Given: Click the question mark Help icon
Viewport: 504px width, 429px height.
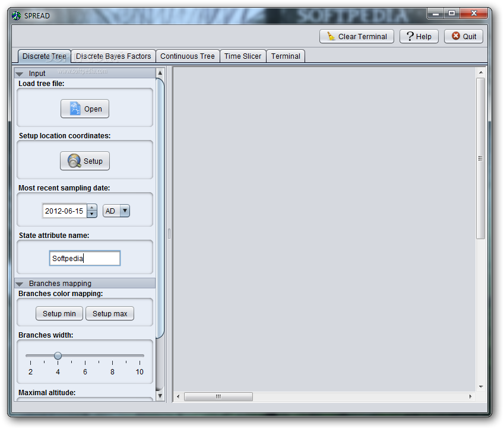Looking at the screenshot, I should pyautogui.click(x=410, y=36).
